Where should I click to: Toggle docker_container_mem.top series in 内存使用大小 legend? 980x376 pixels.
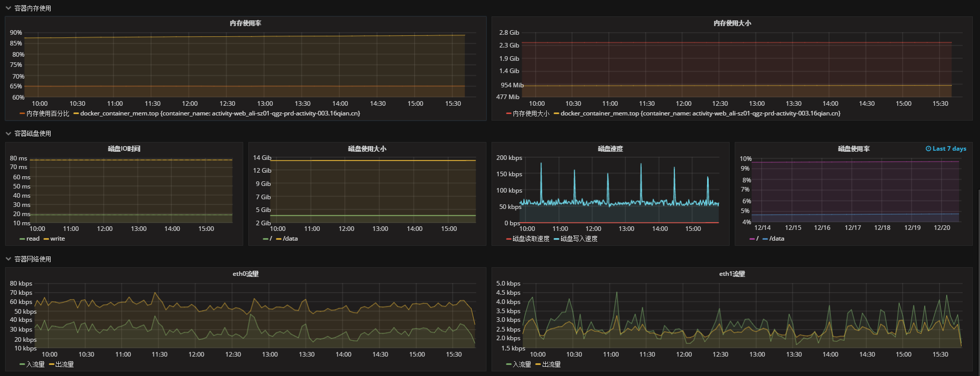tap(701, 113)
